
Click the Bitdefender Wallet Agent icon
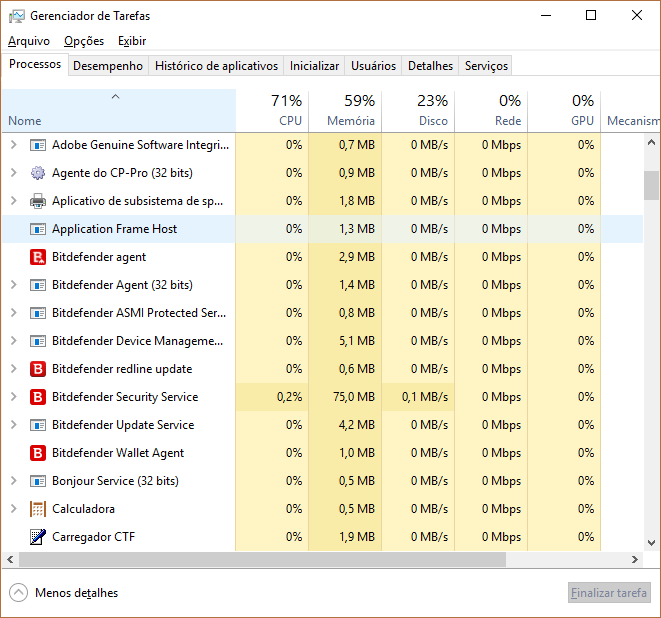coord(38,453)
